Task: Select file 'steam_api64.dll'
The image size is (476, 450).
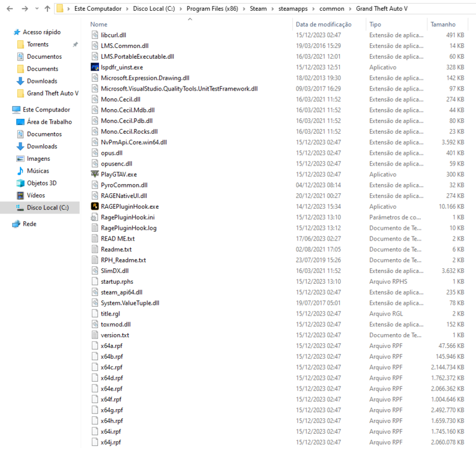Action: [121, 292]
